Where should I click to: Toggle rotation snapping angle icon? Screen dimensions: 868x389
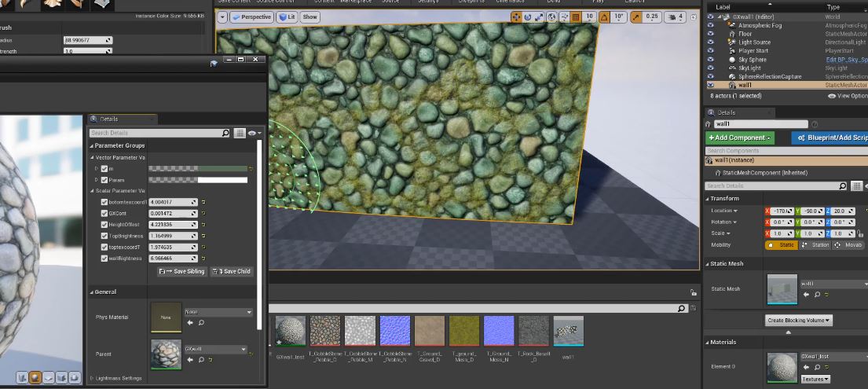[x=604, y=17]
